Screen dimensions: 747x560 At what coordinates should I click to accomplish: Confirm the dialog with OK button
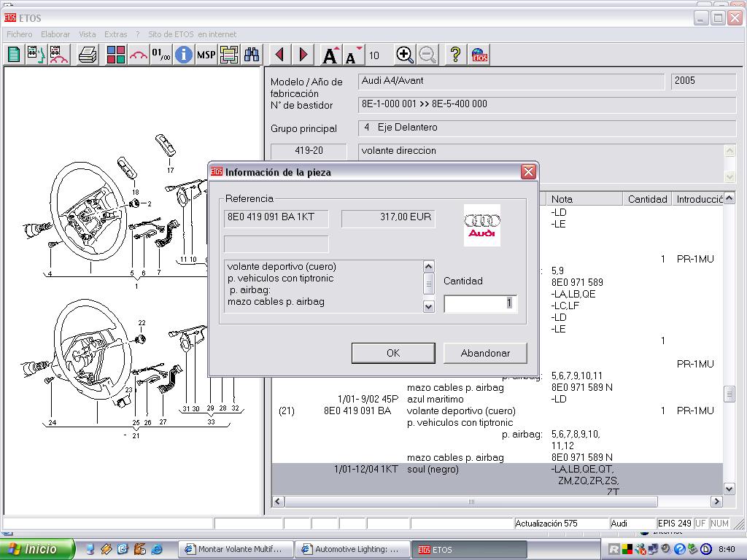[393, 353]
